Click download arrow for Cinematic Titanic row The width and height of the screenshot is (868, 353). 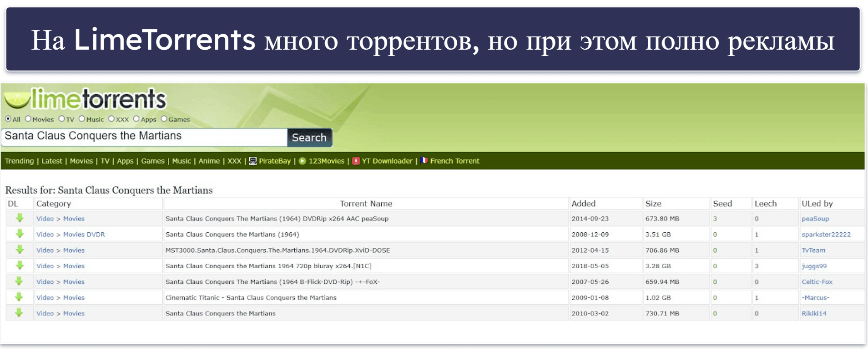coord(19,297)
